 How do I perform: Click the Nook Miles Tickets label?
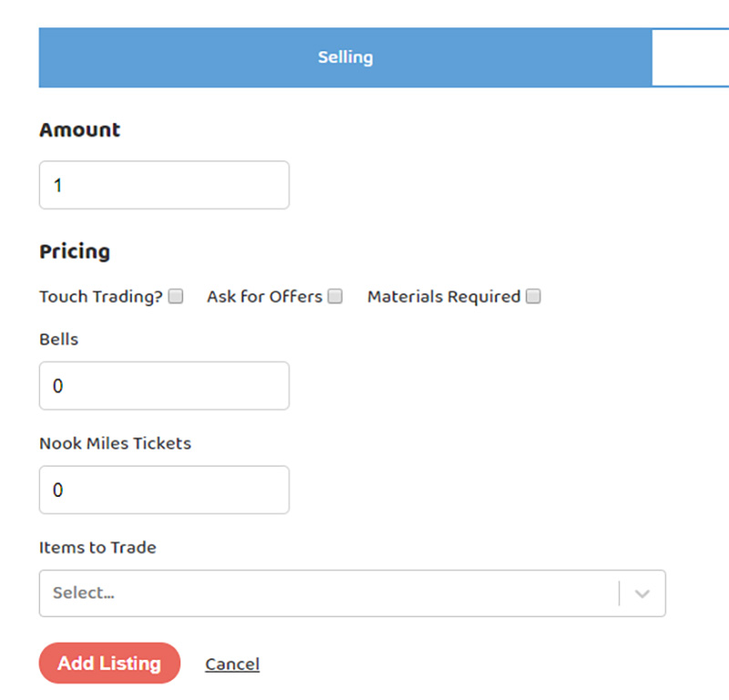click(115, 443)
